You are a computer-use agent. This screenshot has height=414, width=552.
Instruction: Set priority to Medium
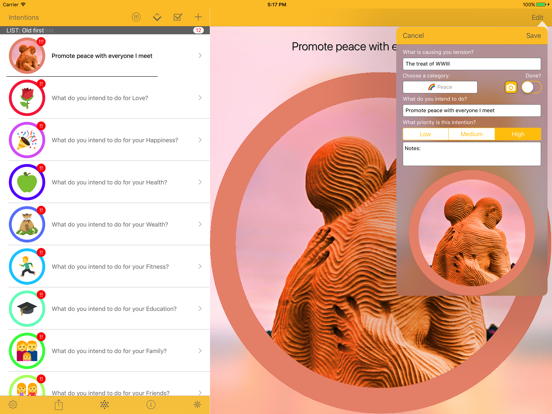(x=471, y=134)
